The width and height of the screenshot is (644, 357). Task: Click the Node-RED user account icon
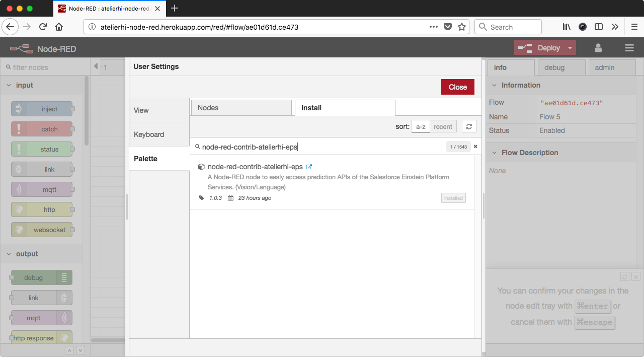pyautogui.click(x=598, y=48)
